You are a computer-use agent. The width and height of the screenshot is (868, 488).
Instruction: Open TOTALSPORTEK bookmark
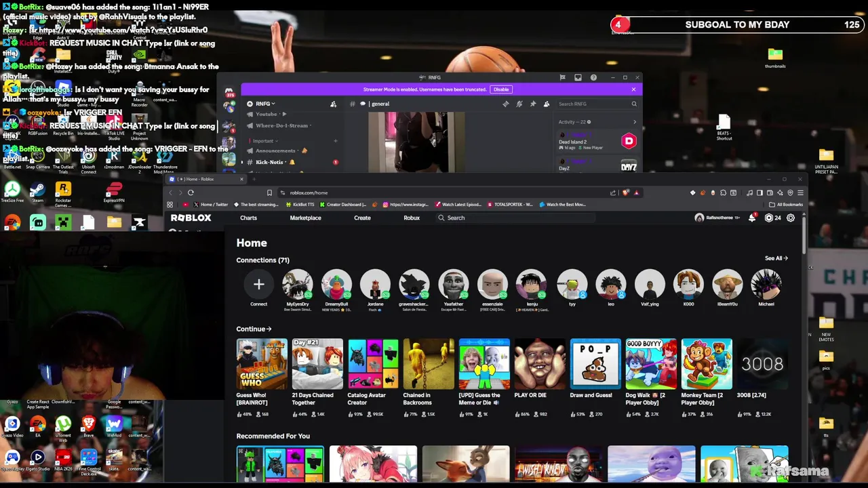pos(509,204)
